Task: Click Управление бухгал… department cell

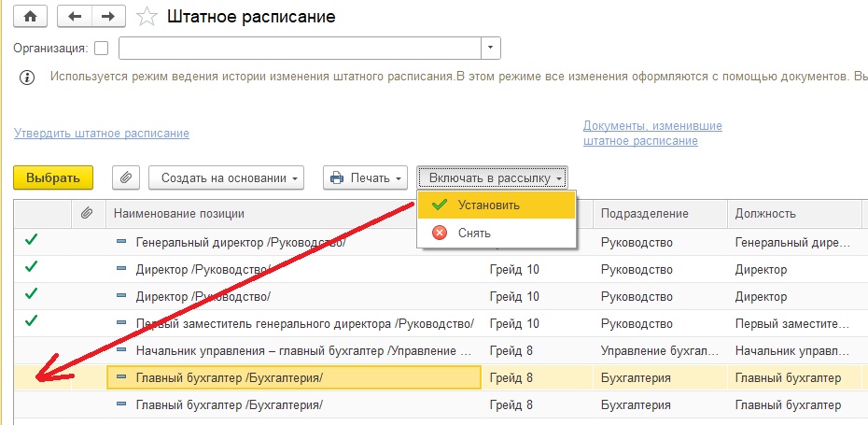Action: click(x=659, y=351)
